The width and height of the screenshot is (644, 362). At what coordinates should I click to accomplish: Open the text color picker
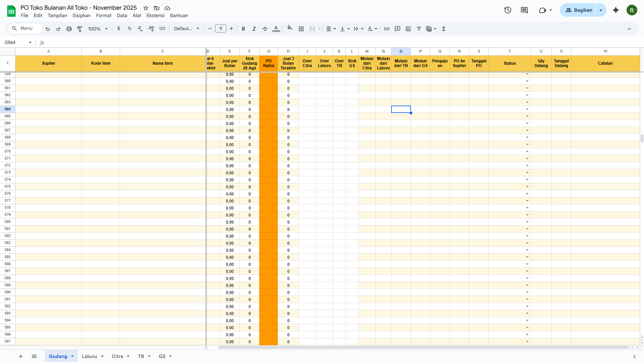click(276, 29)
